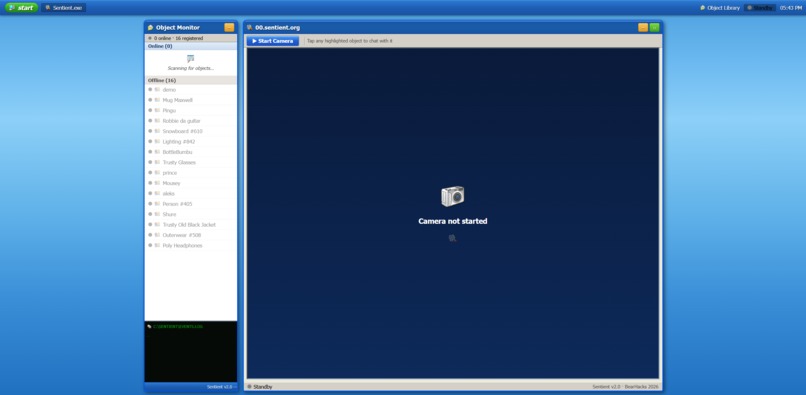Click the Sentient v2.0 · BearHacks 2026 text
The width and height of the screenshot is (806, 395).
[x=625, y=387]
